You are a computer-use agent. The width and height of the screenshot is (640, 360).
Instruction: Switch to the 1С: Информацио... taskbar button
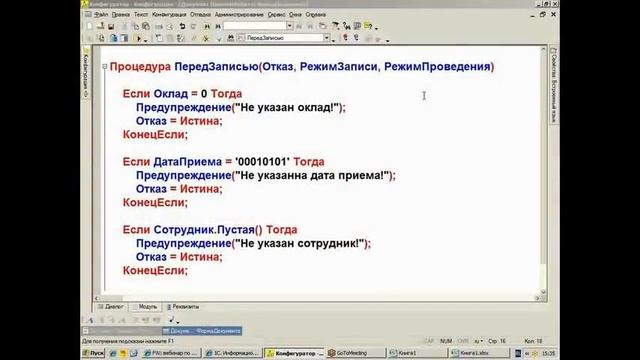(x=232, y=353)
